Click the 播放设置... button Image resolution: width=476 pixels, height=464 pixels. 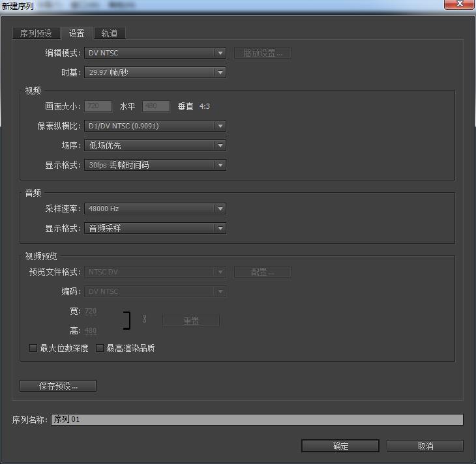(263, 53)
